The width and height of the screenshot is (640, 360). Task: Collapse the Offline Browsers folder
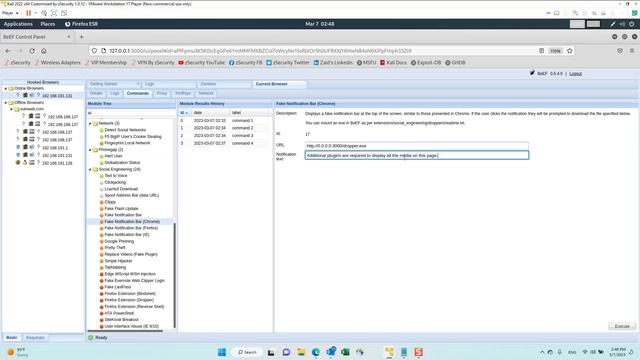coord(6,102)
